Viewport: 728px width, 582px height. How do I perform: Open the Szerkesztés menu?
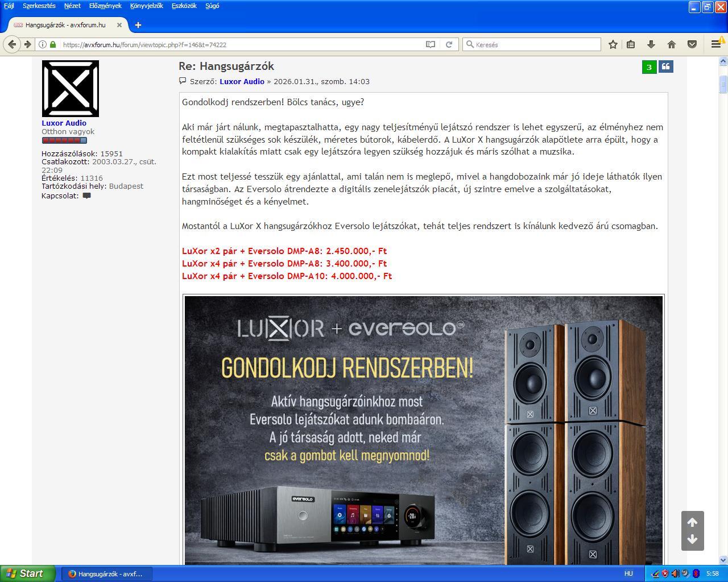pyautogui.click(x=39, y=6)
